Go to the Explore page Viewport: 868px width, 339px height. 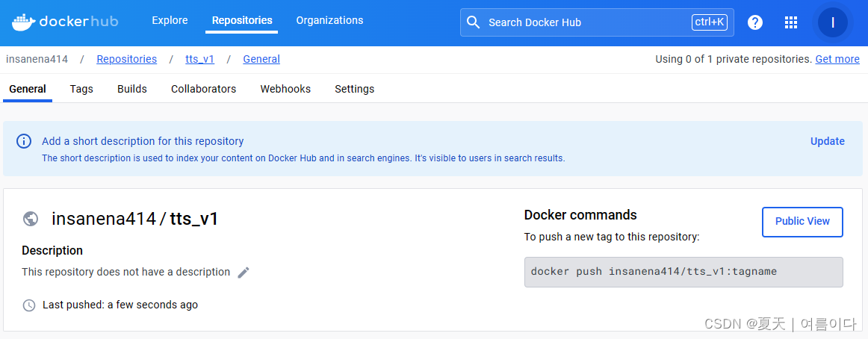point(170,21)
